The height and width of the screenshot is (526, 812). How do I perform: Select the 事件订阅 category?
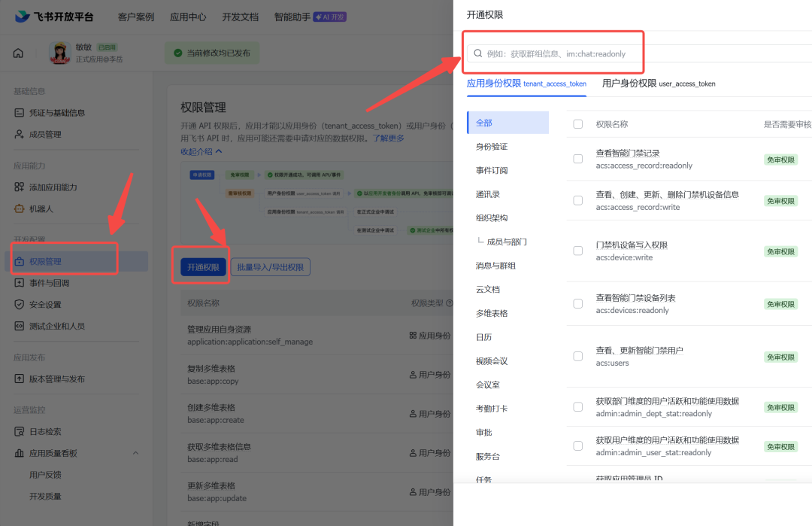(492, 171)
